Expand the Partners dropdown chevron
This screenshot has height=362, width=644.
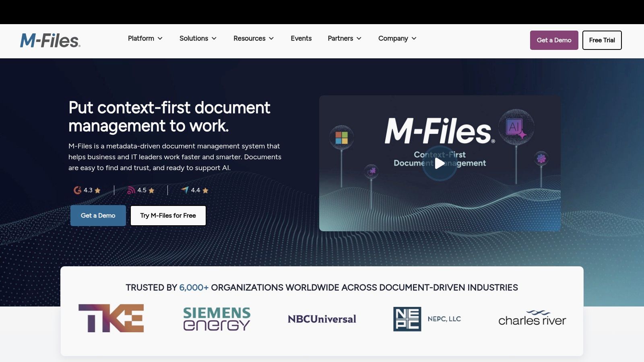pos(359,39)
